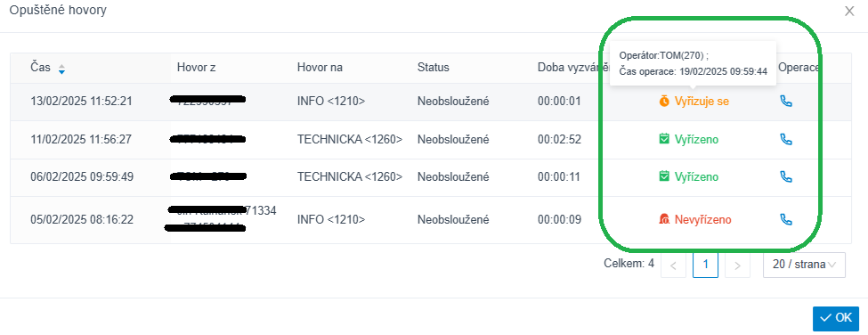Open the 20 / strana page size dropdown
This screenshot has height=335, width=868.
[x=804, y=265]
